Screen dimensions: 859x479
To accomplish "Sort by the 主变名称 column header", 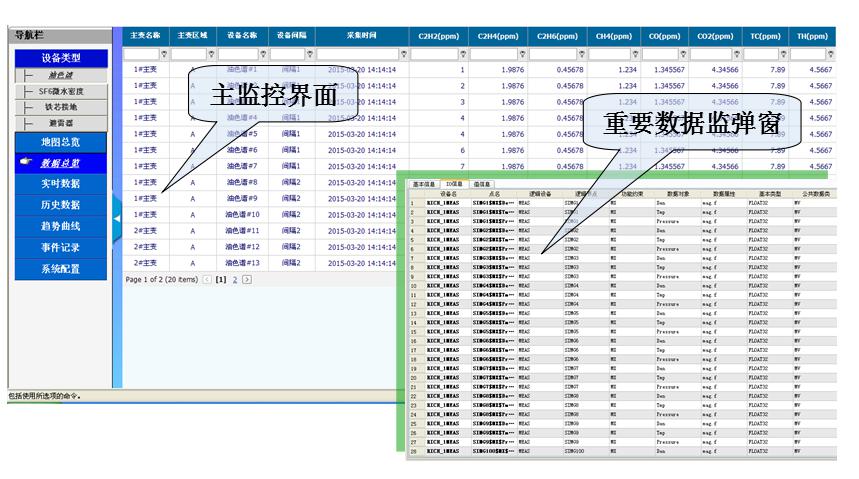I will [x=145, y=36].
